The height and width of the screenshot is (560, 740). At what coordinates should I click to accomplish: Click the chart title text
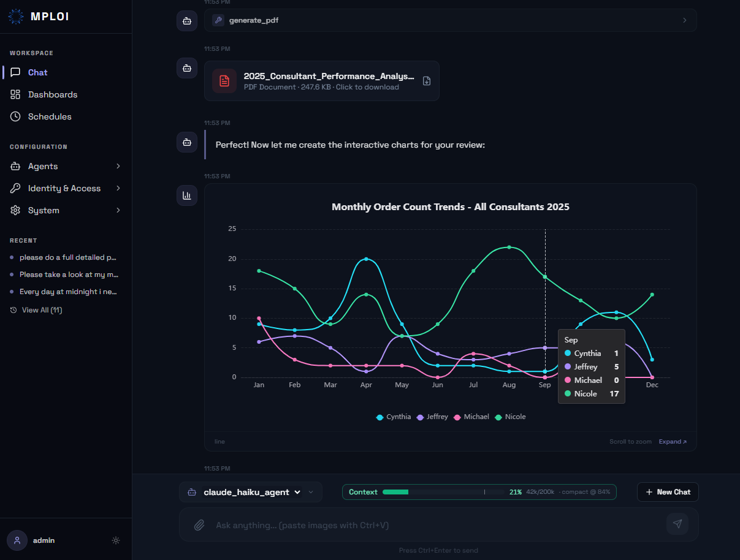[451, 207]
